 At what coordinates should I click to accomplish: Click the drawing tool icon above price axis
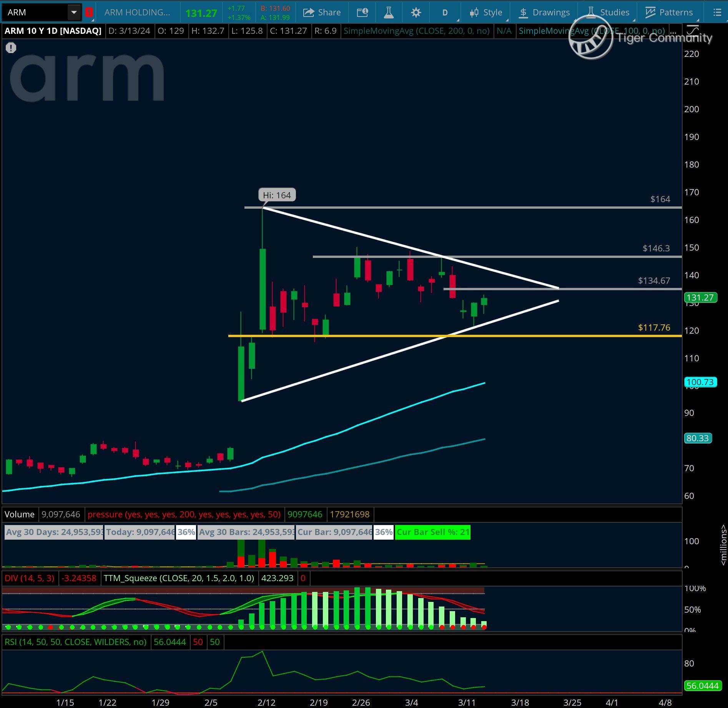point(693,30)
